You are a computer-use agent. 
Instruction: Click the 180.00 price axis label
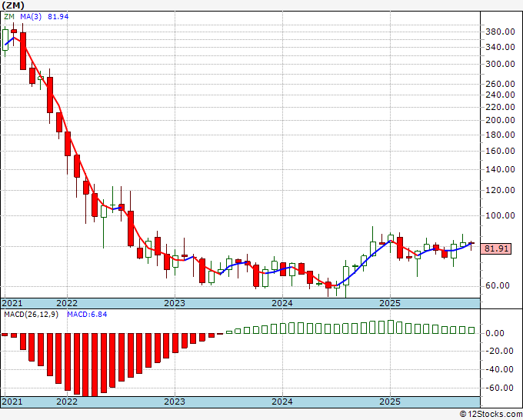pyautogui.click(x=500, y=135)
